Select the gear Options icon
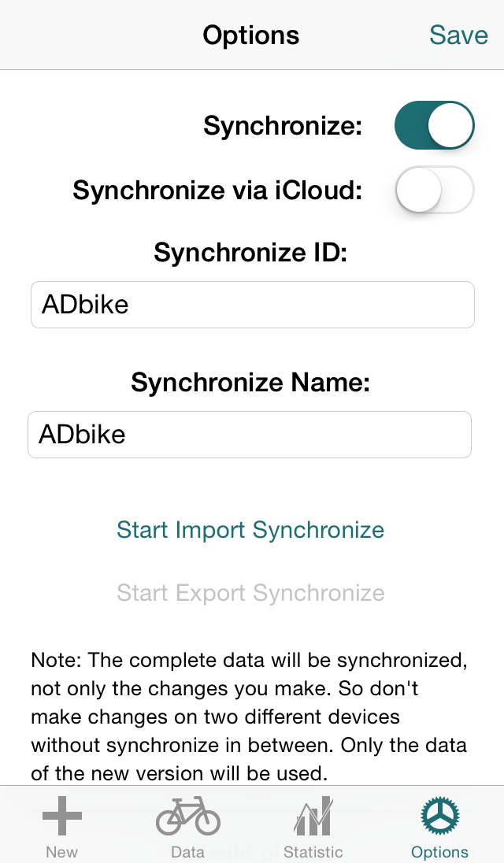 click(439, 816)
